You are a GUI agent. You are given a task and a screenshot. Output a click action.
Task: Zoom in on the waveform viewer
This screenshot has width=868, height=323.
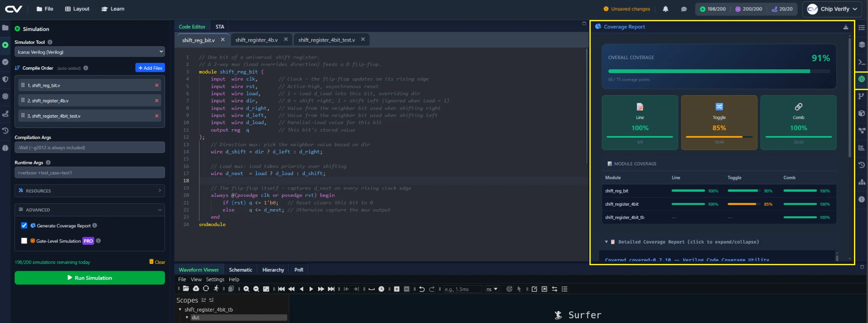[x=246, y=289]
